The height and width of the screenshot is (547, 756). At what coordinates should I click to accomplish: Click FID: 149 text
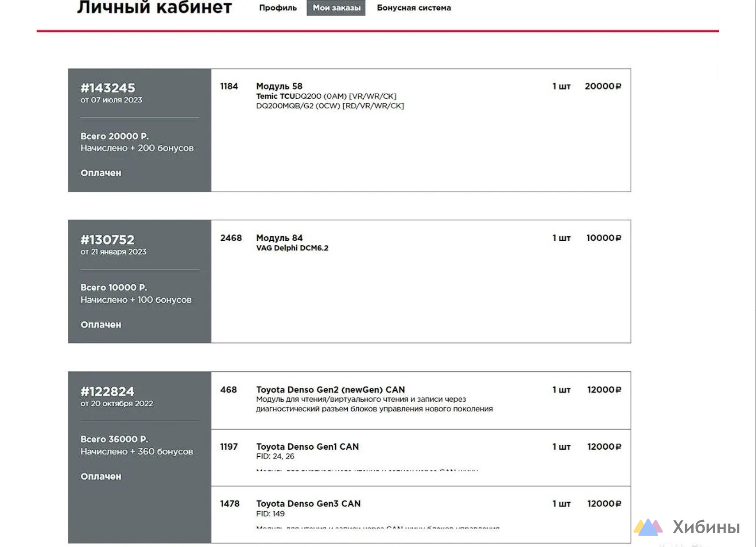click(270, 514)
